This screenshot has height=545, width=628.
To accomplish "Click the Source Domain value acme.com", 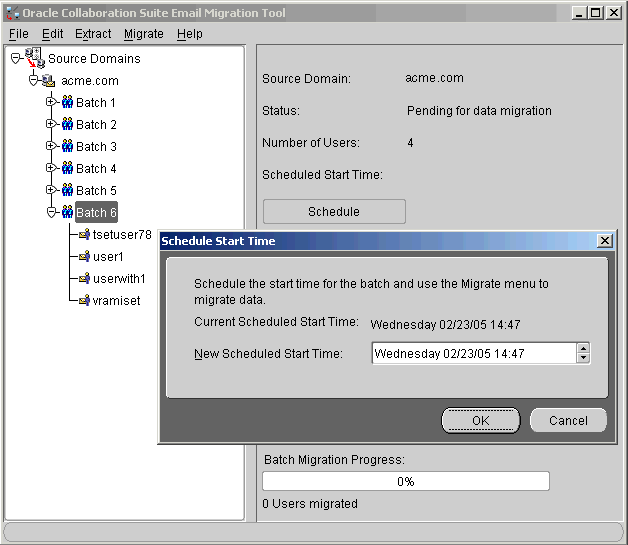I will click(x=434, y=78).
